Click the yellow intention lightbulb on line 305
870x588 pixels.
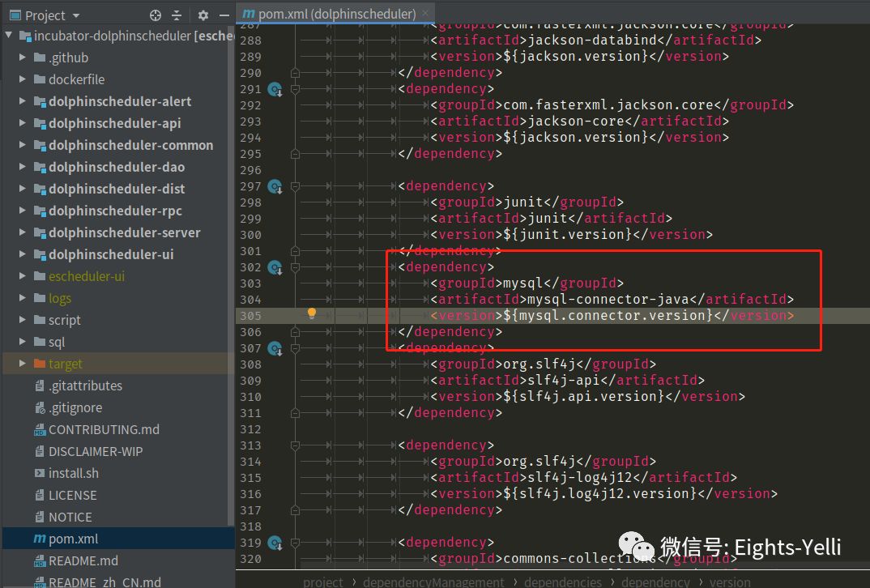pos(312,314)
